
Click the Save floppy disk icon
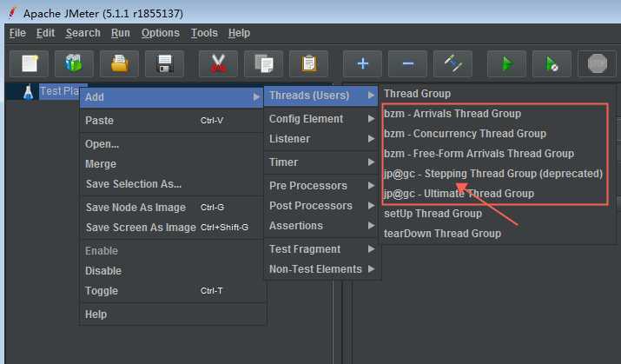[164, 63]
